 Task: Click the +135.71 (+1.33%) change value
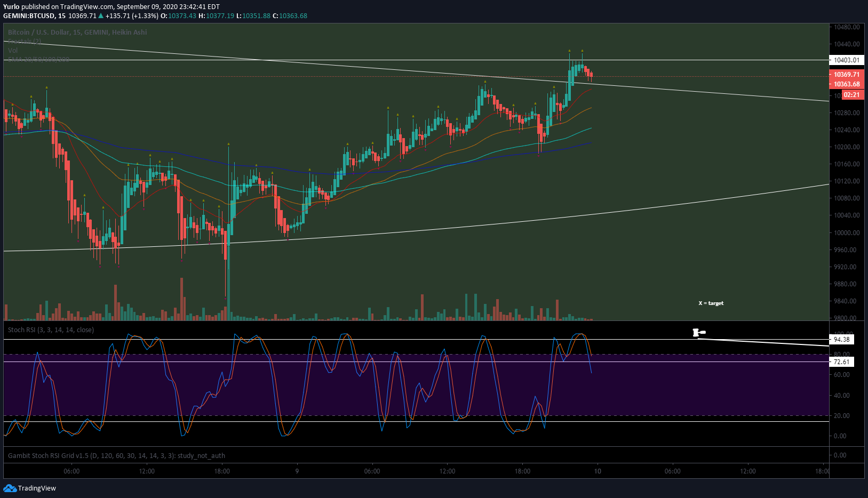tap(132, 16)
